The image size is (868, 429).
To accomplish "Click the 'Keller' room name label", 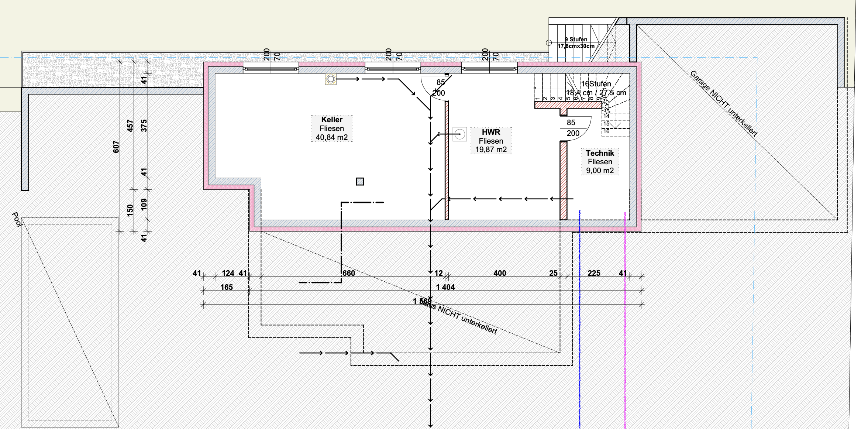I will point(332,120).
